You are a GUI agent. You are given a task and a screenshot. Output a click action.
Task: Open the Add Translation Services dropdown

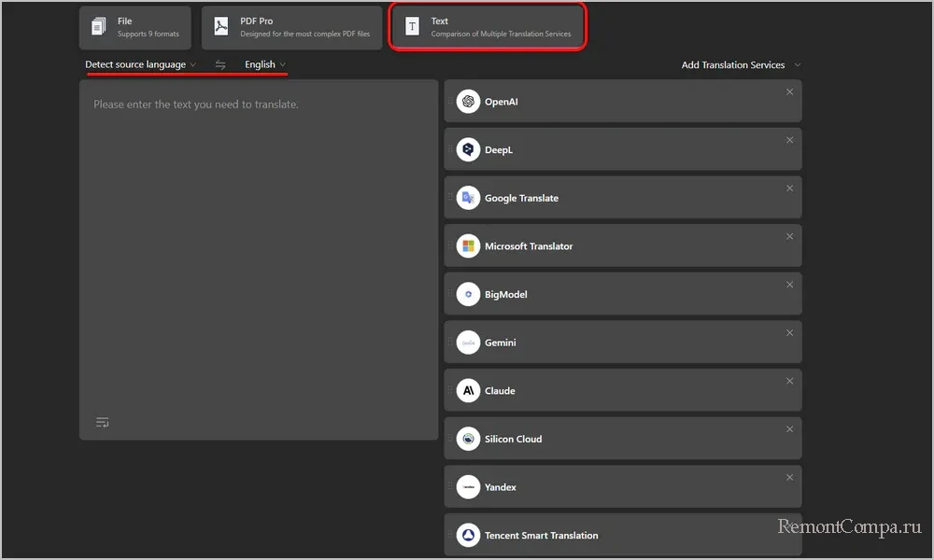point(741,65)
